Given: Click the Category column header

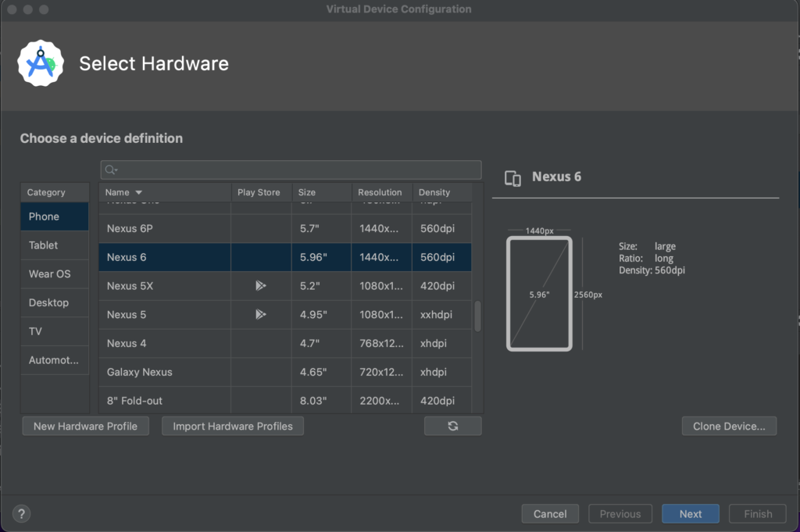Looking at the screenshot, I should click(55, 192).
